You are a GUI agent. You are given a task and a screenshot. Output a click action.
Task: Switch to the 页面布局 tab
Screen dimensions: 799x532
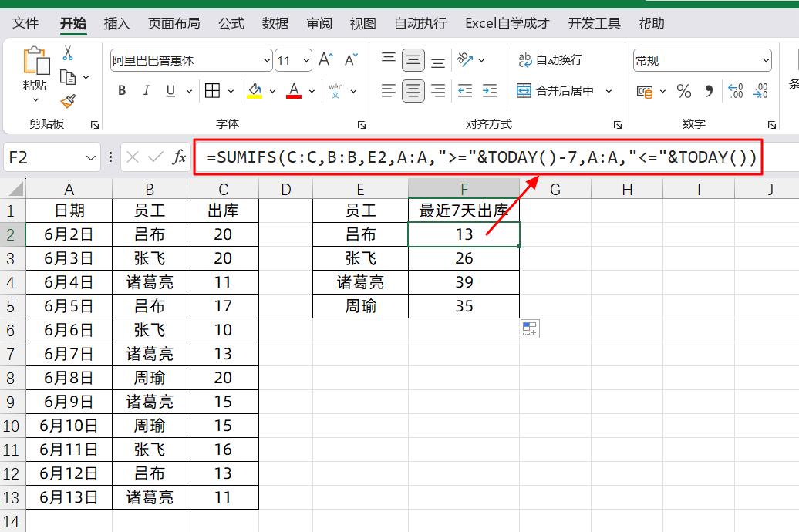(x=174, y=23)
